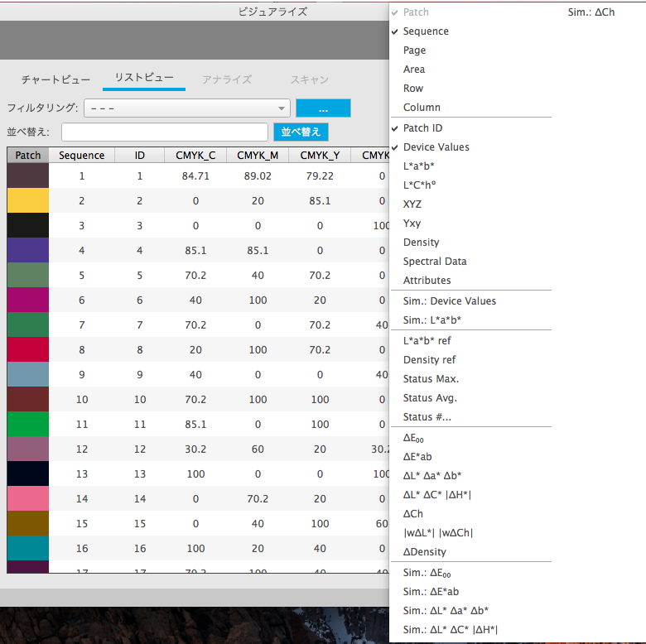Click CMYK_C value 84.71 in row 1
Viewport: 646px width, 644px height.
point(195,176)
